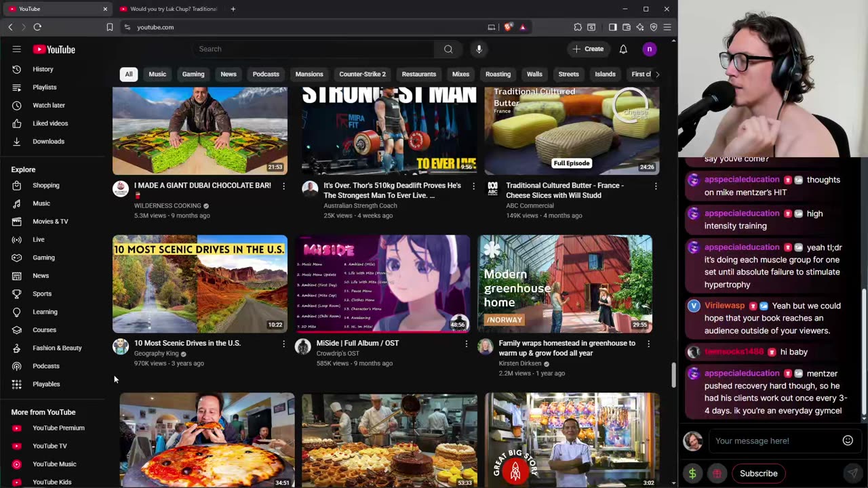Viewport: 868px width, 488px height.
Task: Open more options for 10 Most Scenic Drives
Action: point(283,344)
